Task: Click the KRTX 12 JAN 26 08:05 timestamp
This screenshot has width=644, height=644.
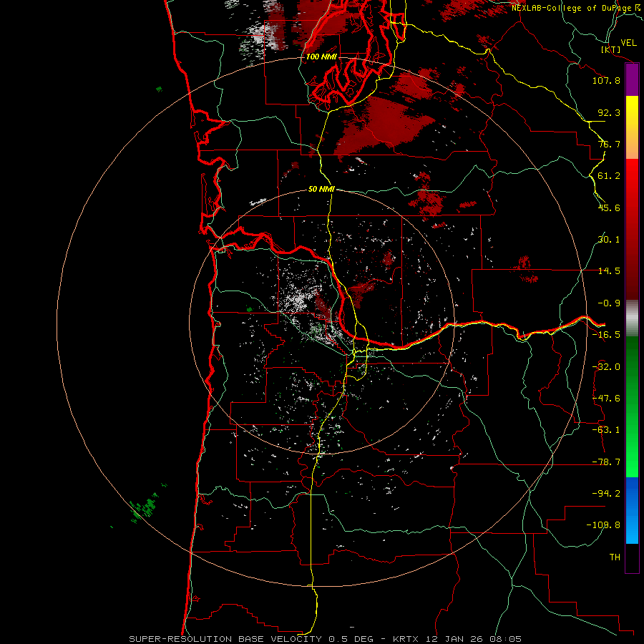Action: (457, 639)
